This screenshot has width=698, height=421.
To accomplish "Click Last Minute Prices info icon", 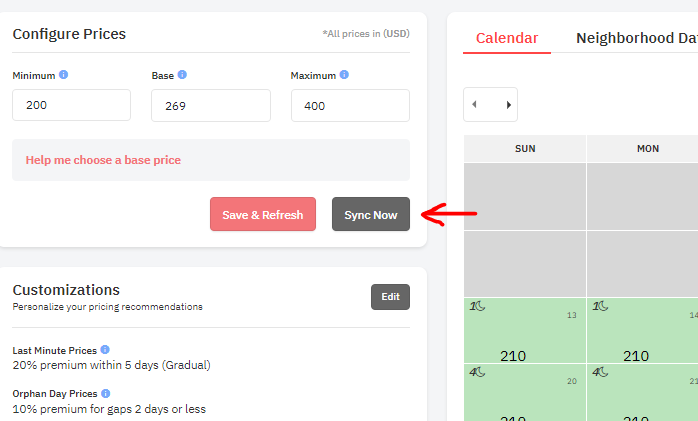I will point(105,350).
